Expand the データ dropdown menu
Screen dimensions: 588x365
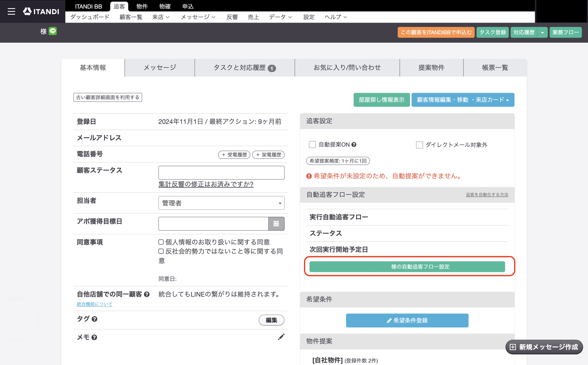click(281, 17)
